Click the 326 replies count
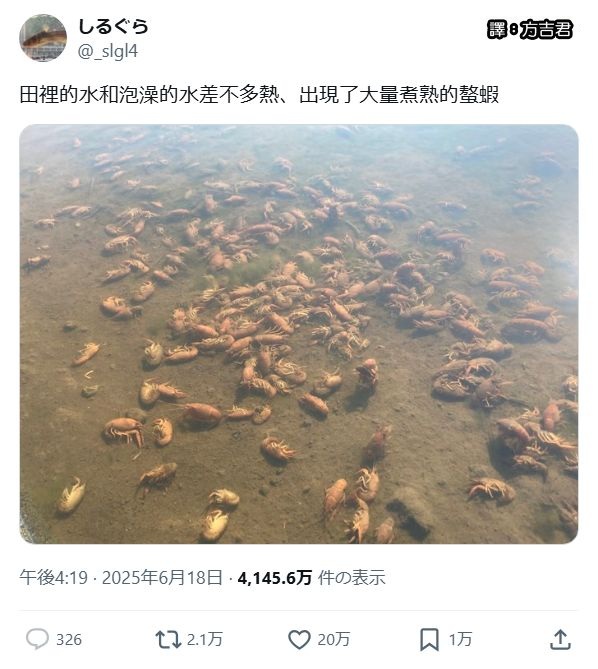The image size is (598, 669). [69, 640]
